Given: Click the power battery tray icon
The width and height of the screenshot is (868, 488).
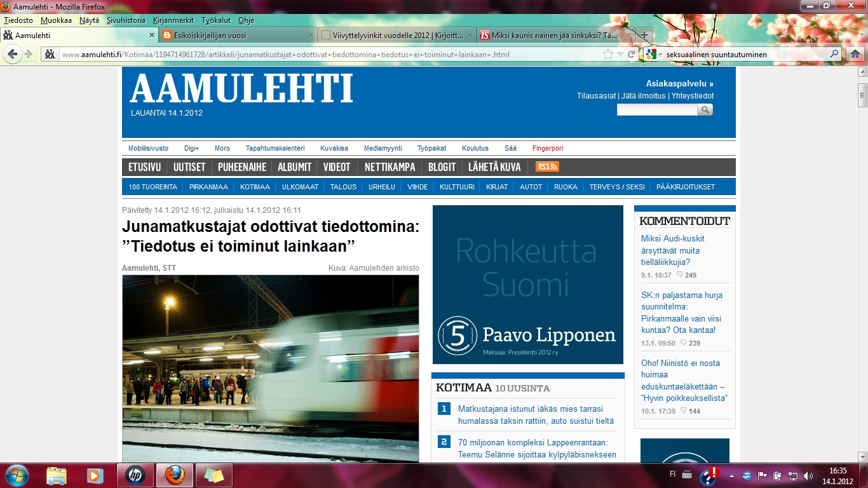Looking at the screenshot, I should point(778,475).
